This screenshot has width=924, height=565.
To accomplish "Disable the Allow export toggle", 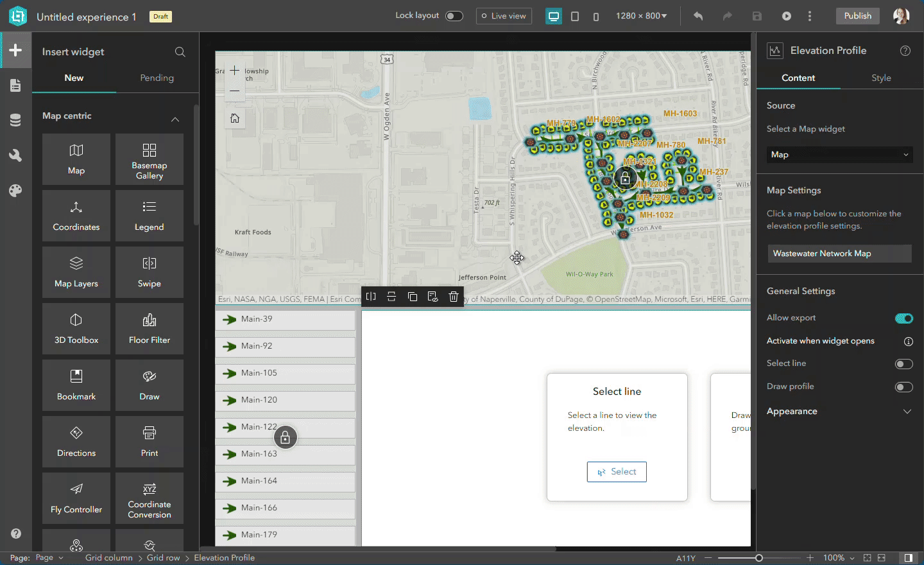I will point(904,318).
